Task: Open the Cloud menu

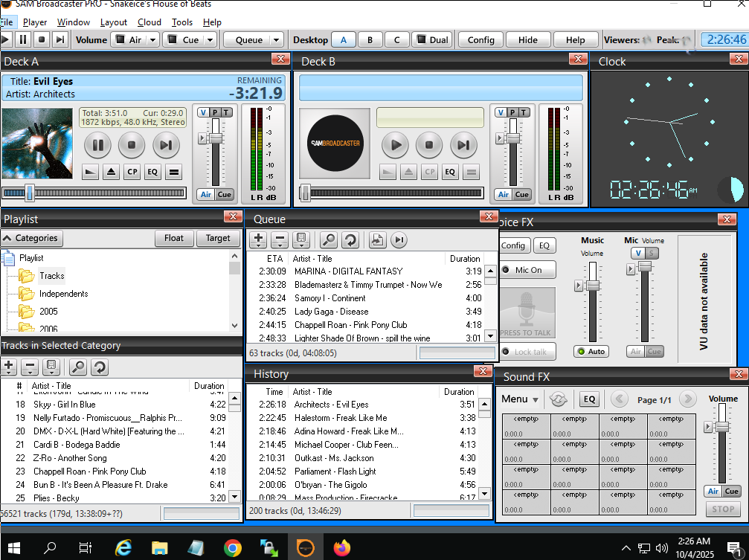Action: pos(150,22)
